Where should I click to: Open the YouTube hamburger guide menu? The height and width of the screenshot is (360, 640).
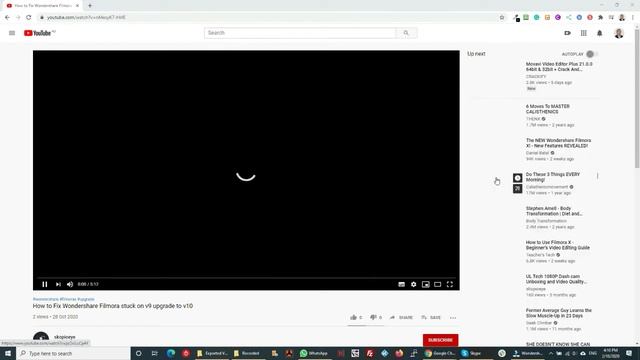pyautogui.click(x=12, y=33)
